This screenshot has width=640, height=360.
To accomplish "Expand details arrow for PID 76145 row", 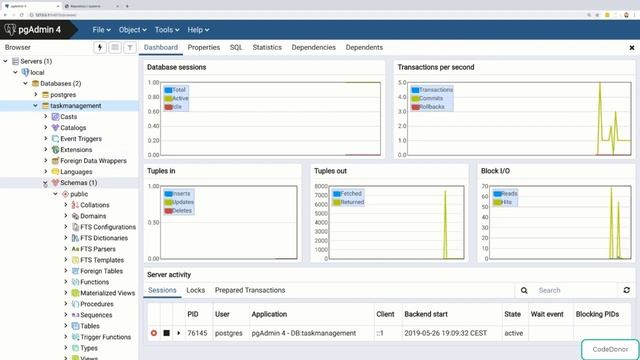I will (179, 333).
